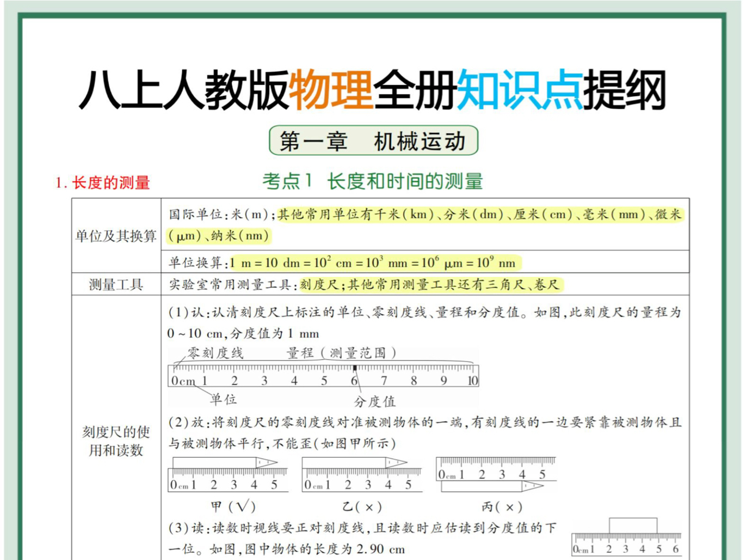Click the ruler diagram measuring the block
Screen dimensions: 746x560
[626, 537]
